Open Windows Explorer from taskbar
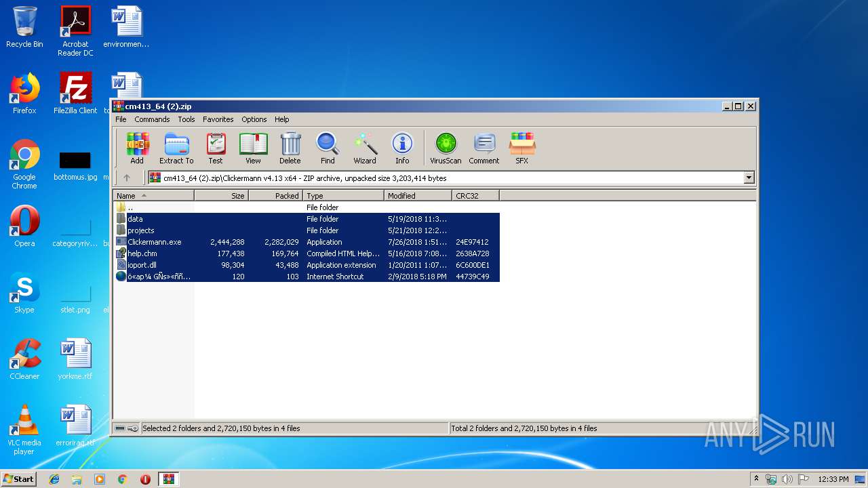Screen dimensions: 868x488 click(77, 479)
